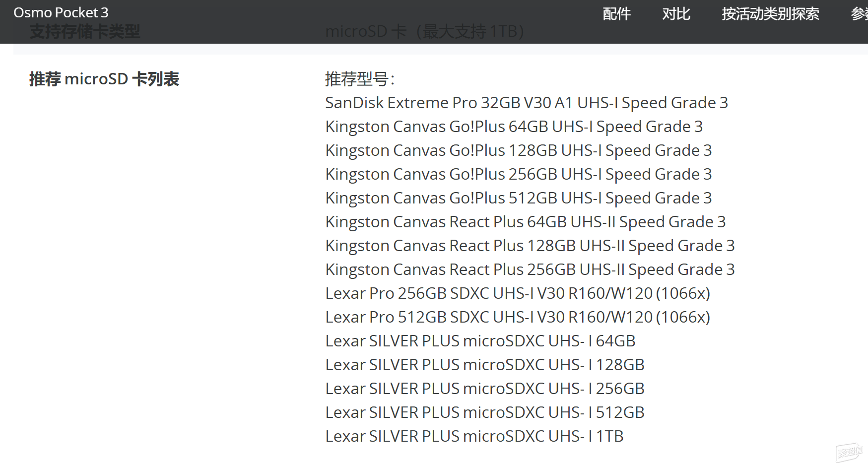Click Kingston Canvas Go!Plus 512GB line

519,198
